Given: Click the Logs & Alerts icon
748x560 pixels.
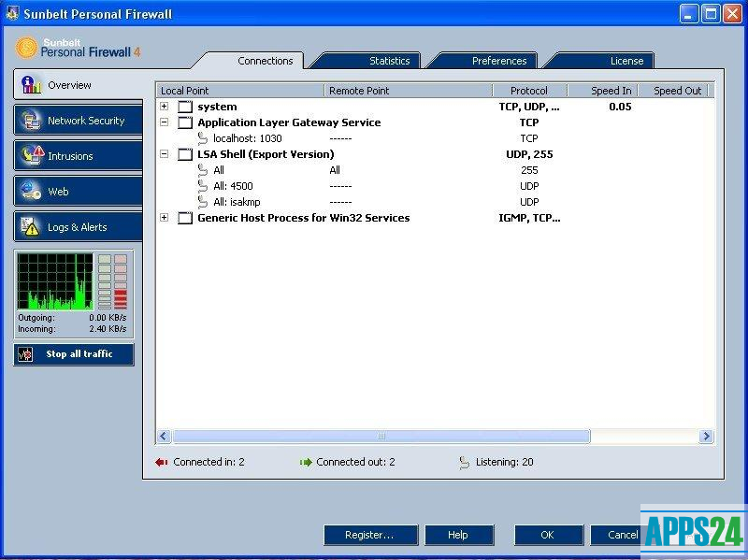Looking at the screenshot, I should pyautogui.click(x=32, y=227).
